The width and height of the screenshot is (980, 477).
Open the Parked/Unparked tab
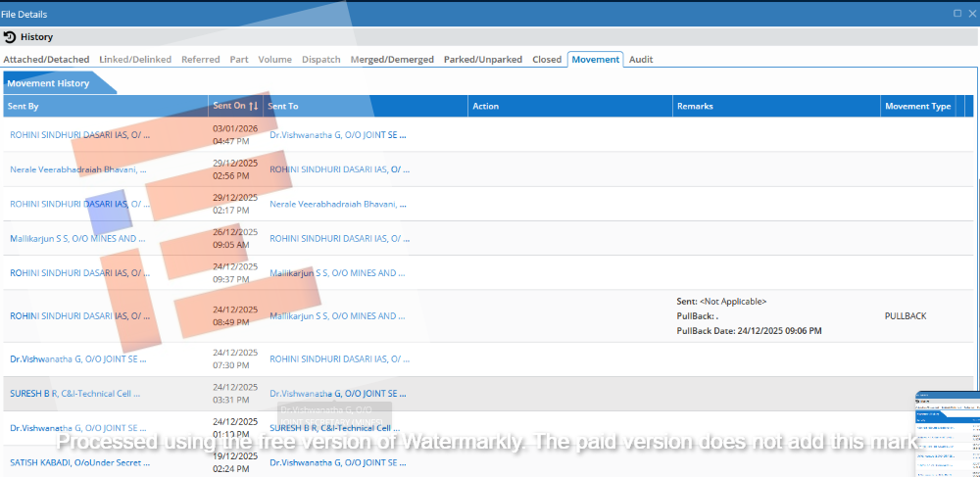pyautogui.click(x=483, y=60)
